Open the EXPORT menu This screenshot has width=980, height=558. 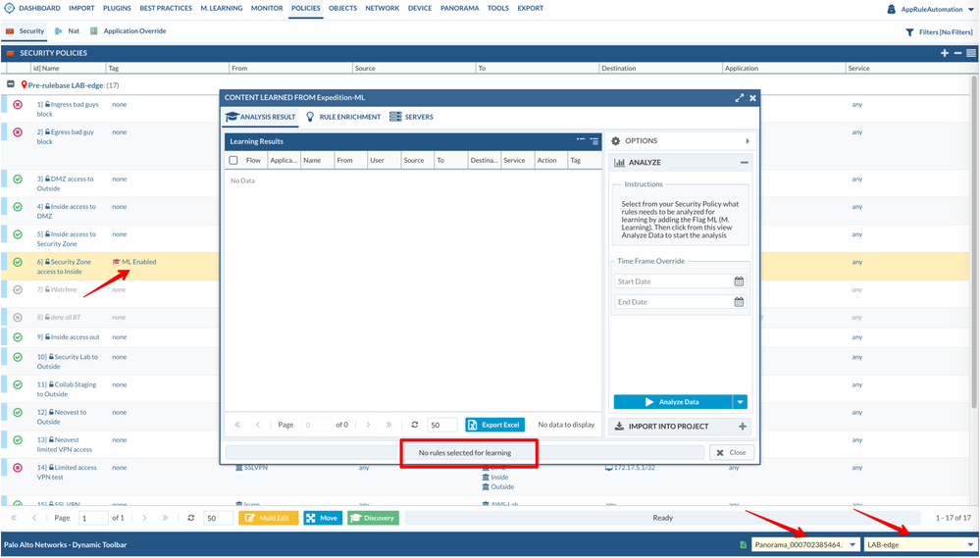point(530,8)
